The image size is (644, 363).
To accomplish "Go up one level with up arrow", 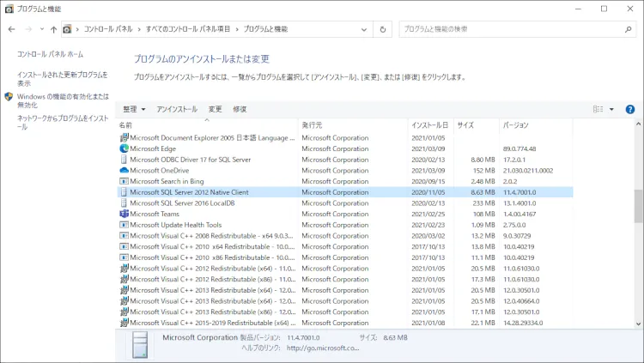I will pos(53,29).
